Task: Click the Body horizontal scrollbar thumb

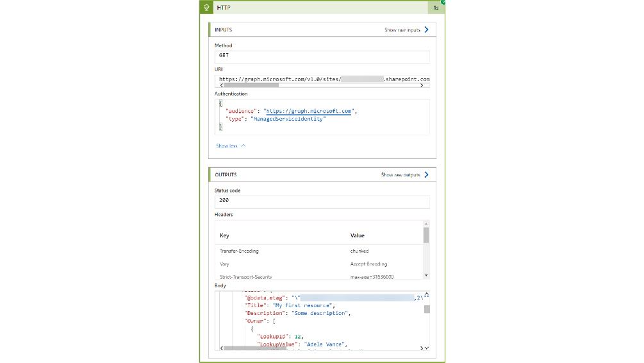Action: click(247, 348)
